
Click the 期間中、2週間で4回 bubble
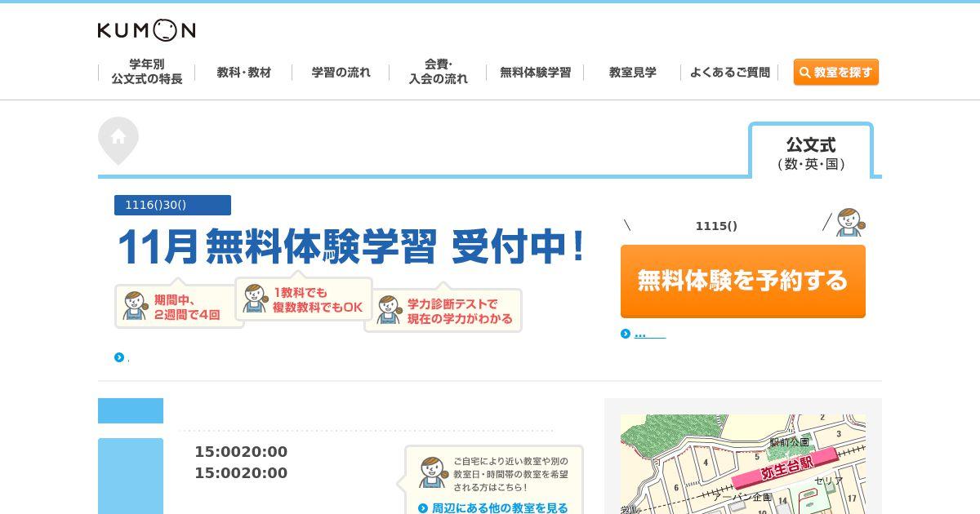179,306
